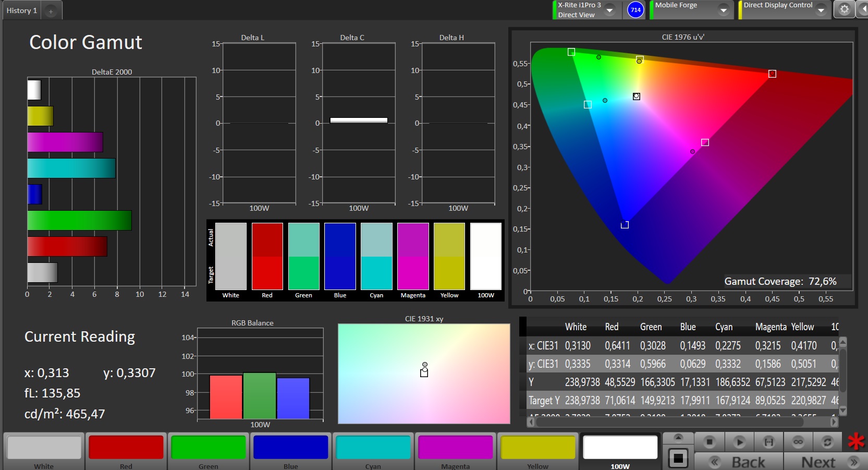Viewport: 868px width, 470px height.
Task: Click the CIE 1931 xy chart area
Action: (424, 373)
